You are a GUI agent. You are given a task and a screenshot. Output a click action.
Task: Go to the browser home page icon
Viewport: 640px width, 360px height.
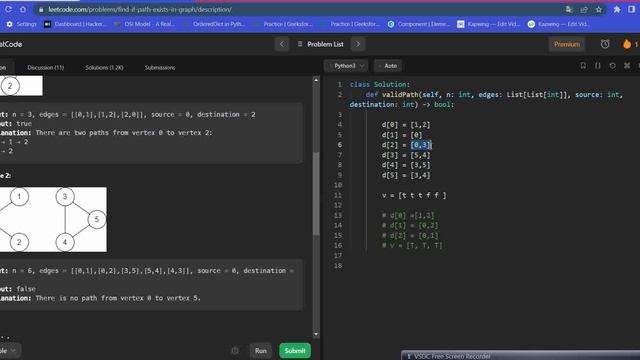[x=23, y=9]
